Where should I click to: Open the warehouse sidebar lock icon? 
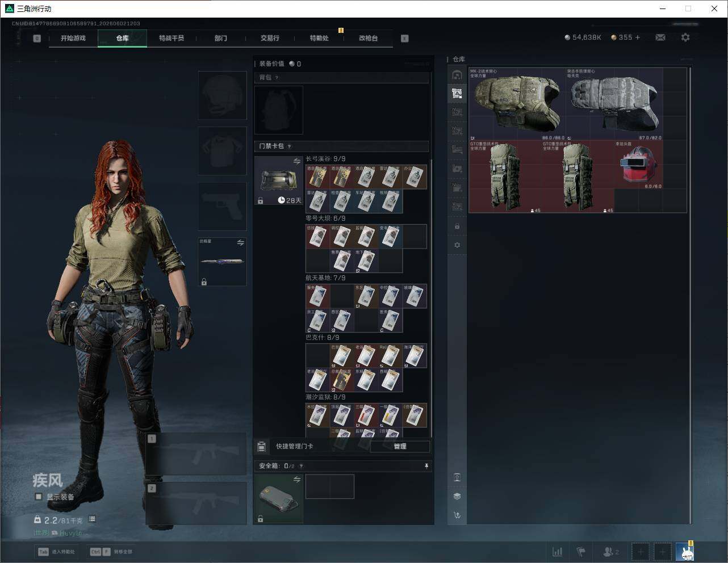457,226
